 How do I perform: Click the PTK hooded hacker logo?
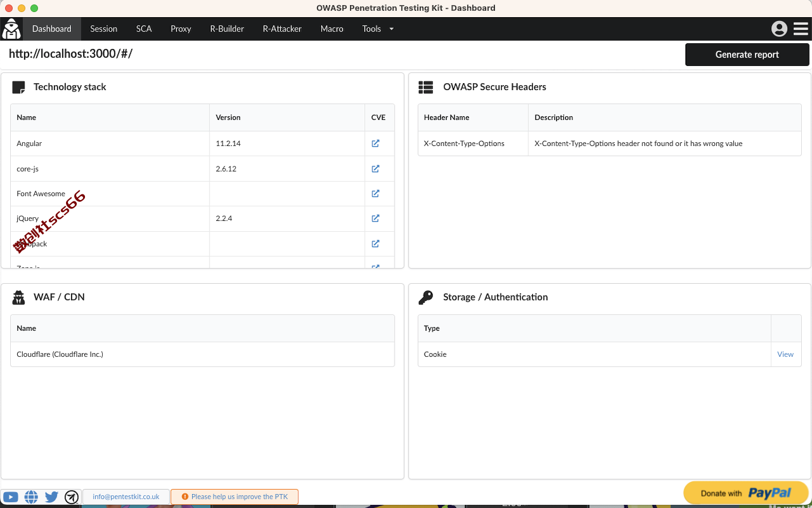[x=11, y=29]
